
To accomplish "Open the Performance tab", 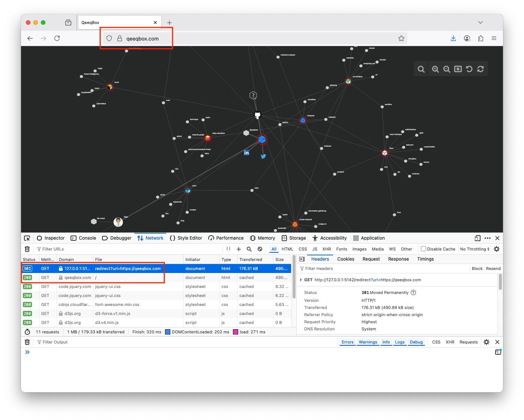I will (x=226, y=238).
